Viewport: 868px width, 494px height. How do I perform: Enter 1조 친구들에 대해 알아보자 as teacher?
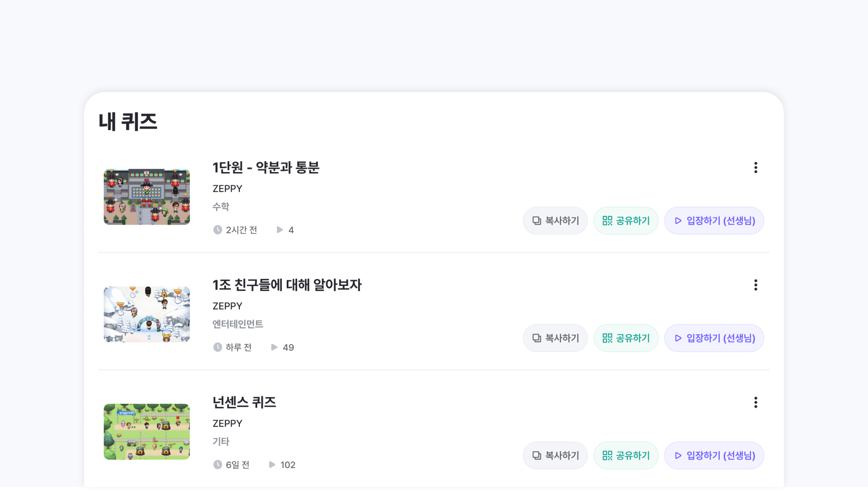click(x=714, y=338)
